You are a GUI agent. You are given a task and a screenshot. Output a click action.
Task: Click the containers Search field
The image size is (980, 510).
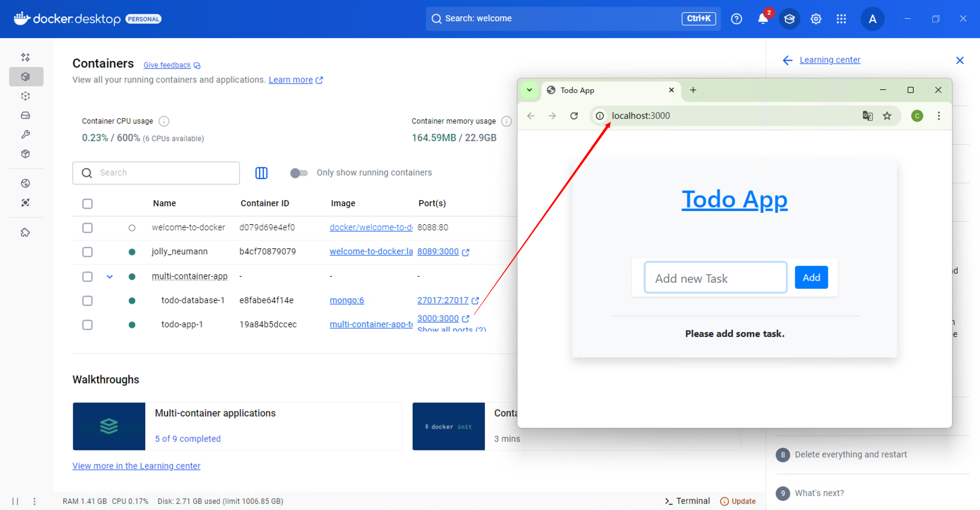pyautogui.click(x=156, y=173)
